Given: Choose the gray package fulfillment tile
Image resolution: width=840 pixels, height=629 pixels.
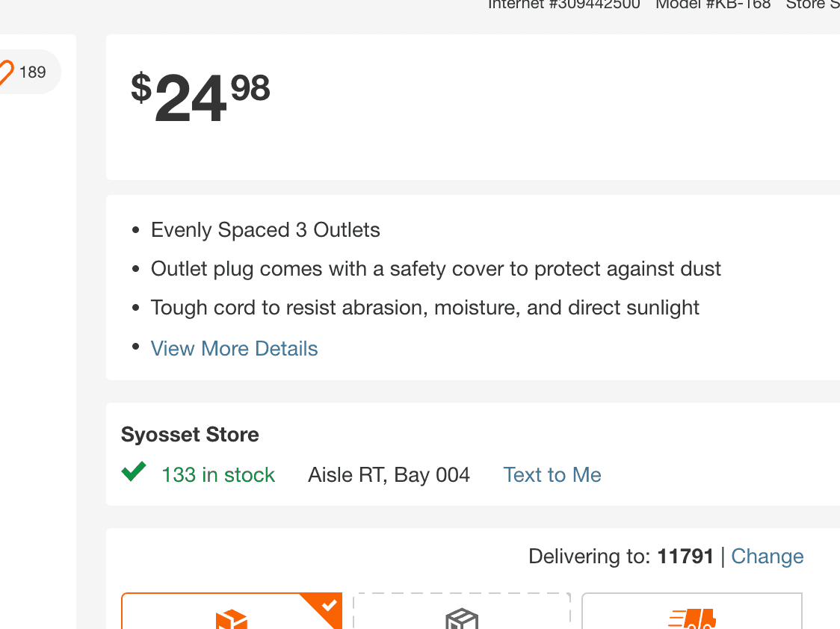Looking at the screenshot, I should coord(462,611).
